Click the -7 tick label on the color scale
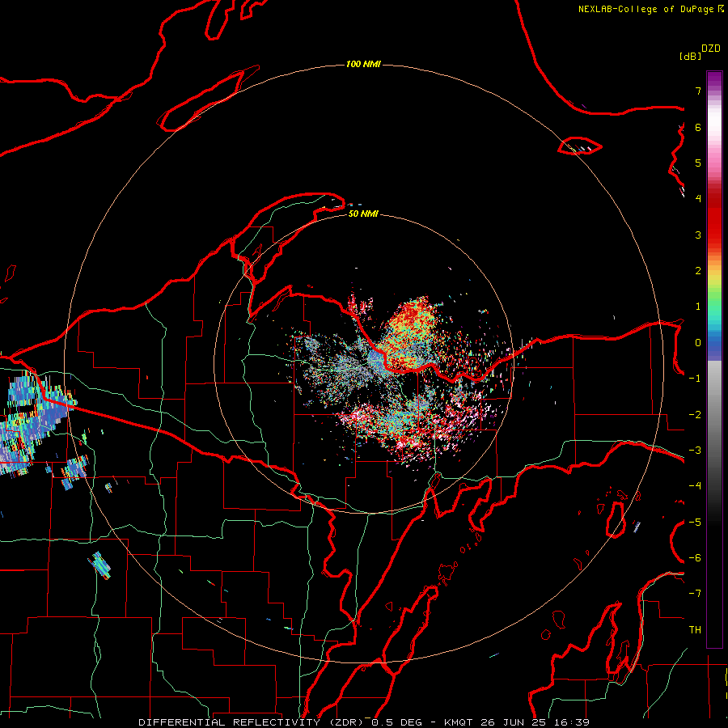 [695, 594]
